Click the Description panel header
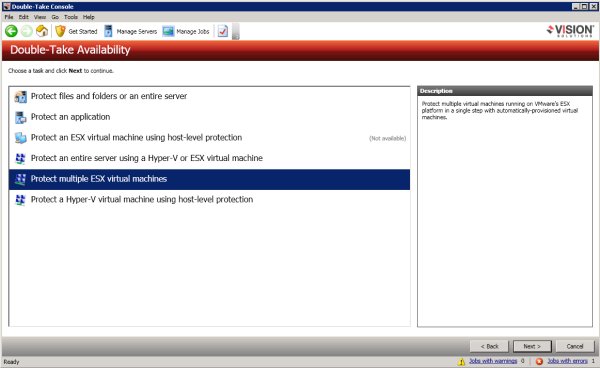The image size is (600, 368). click(x=505, y=91)
